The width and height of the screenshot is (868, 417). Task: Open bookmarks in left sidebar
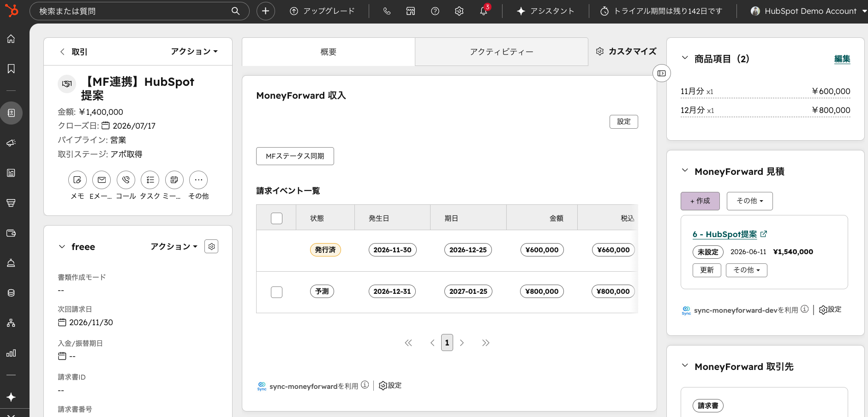[x=11, y=69]
